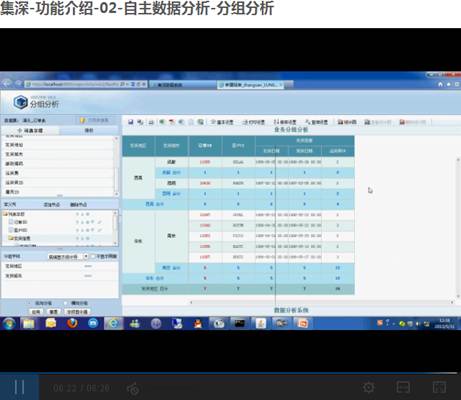Click the save floppy icon in report toolbar
Image resolution: width=461 pixels, height=400 pixels.
coord(131,122)
